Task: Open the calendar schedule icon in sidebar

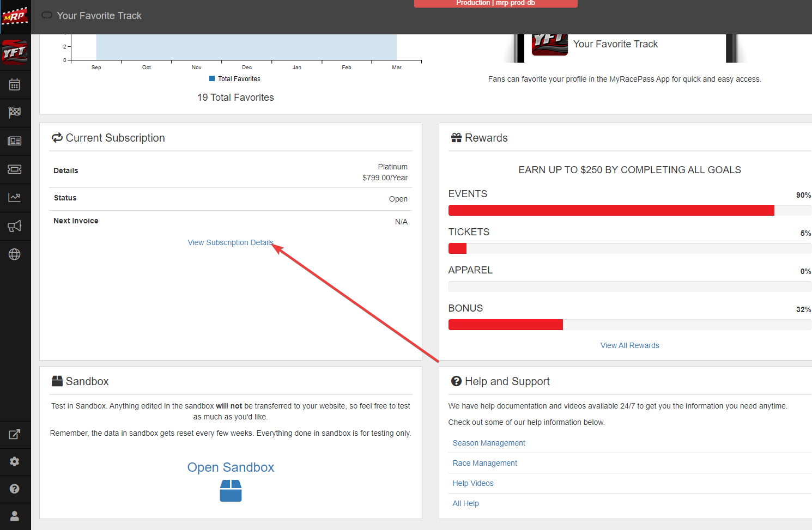Action: pos(15,85)
